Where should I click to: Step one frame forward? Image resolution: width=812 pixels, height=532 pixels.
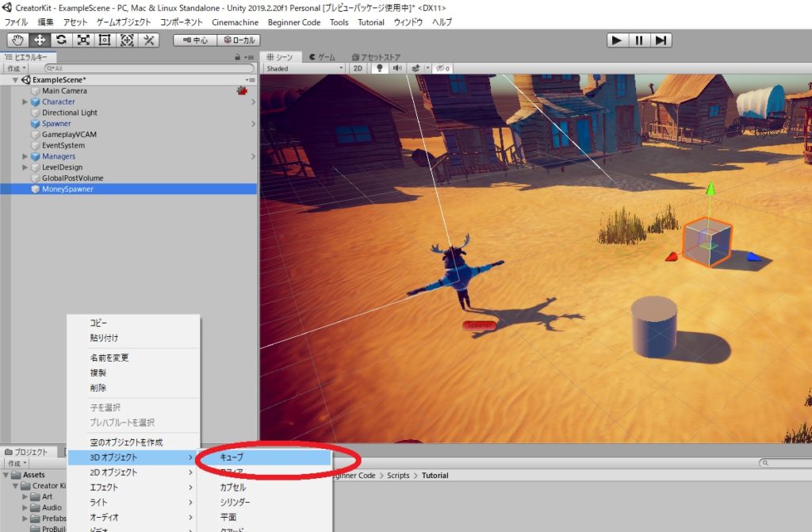pyautogui.click(x=661, y=40)
